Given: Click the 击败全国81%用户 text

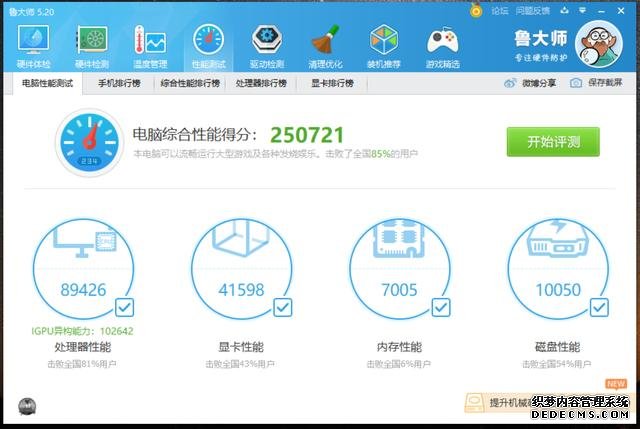Looking at the screenshot, I should click(x=82, y=364).
